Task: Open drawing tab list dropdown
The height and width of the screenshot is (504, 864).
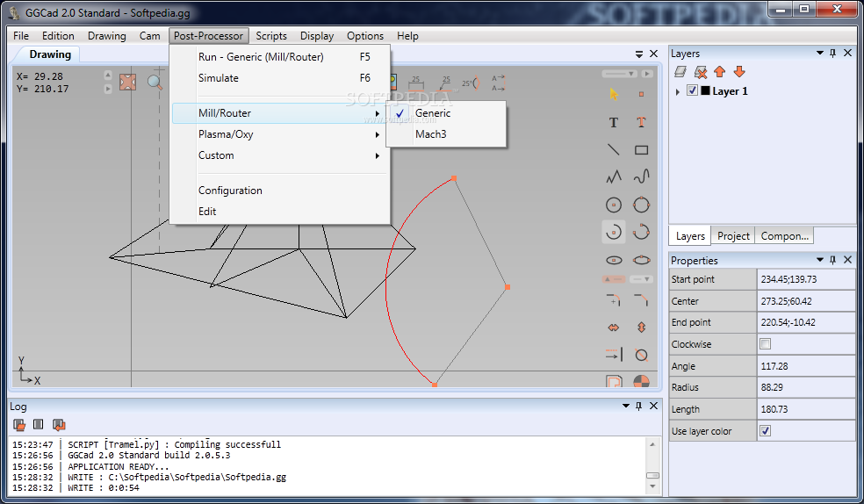Action: pos(638,54)
